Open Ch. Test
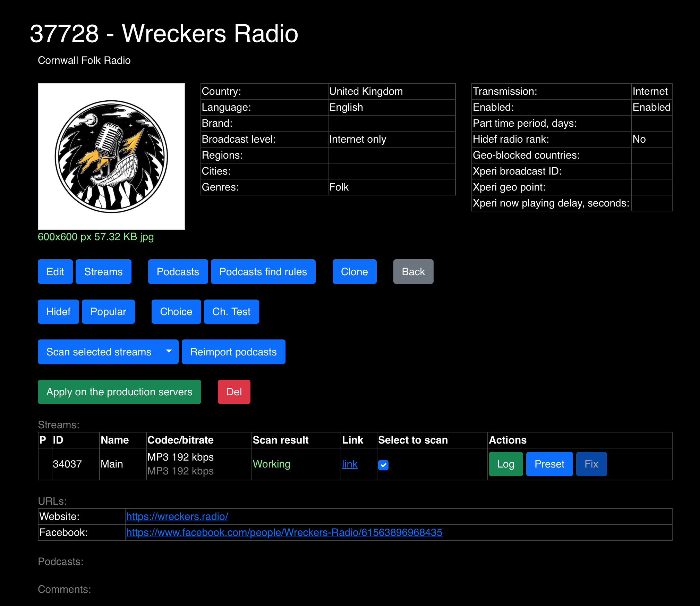The height and width of the screenshot is (606, 700). pyautogui.click(x=231, y=312)
